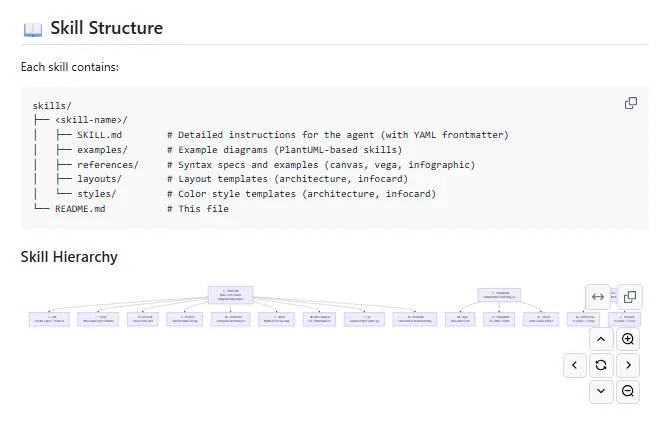This screenshot has height=430, width=667.
Task: Click the Skill Structure heading
Action: point(106,28)
